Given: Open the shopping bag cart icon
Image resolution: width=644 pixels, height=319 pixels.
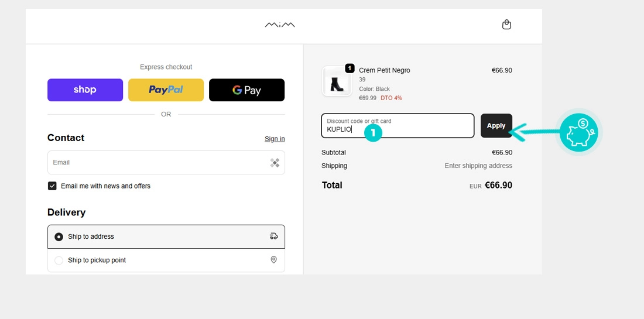Looking at the screenshot, I should 506,25.
